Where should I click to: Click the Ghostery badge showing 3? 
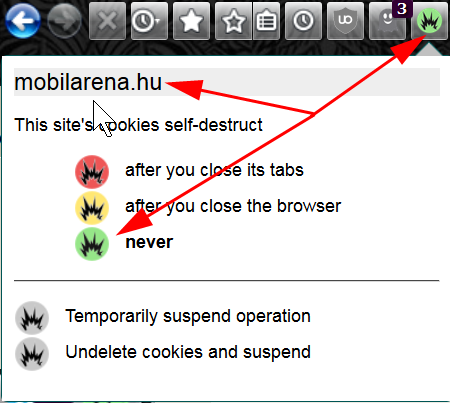point(402,9)
